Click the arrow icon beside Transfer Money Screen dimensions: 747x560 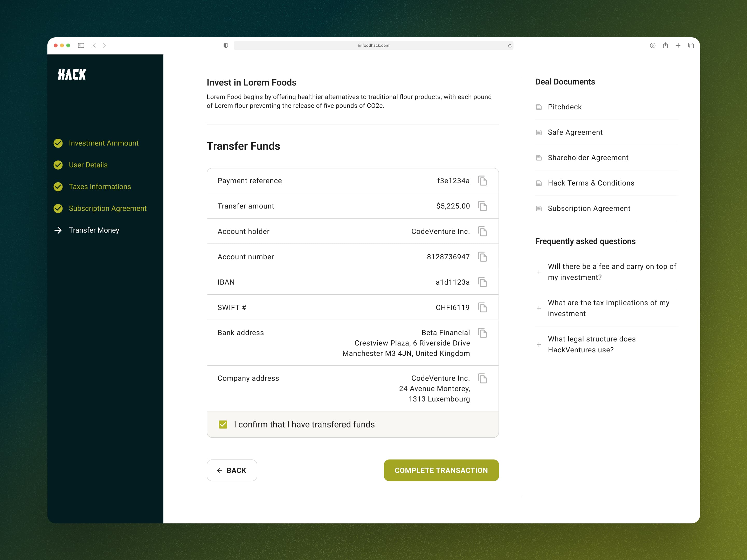pos(58,230)
